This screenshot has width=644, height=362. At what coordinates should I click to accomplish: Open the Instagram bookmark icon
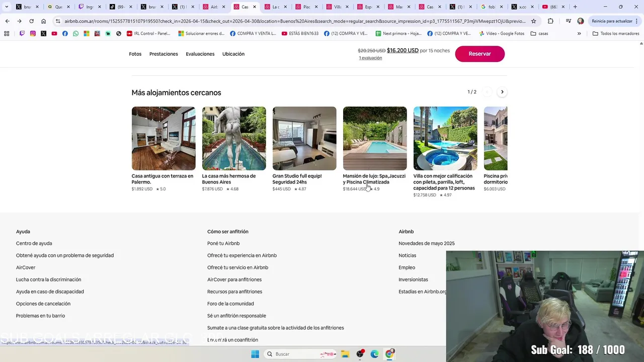(33, 33)
